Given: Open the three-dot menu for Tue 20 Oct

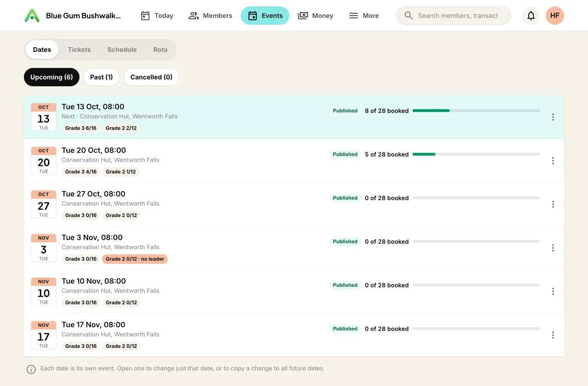Looking at the screenshot, I should 553,161.
